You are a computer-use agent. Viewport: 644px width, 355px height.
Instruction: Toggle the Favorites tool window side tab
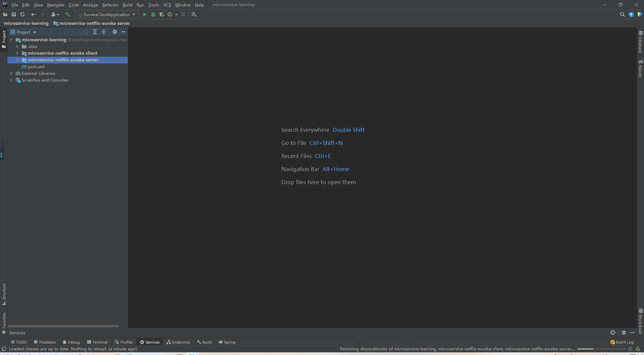tap(4, 323)
